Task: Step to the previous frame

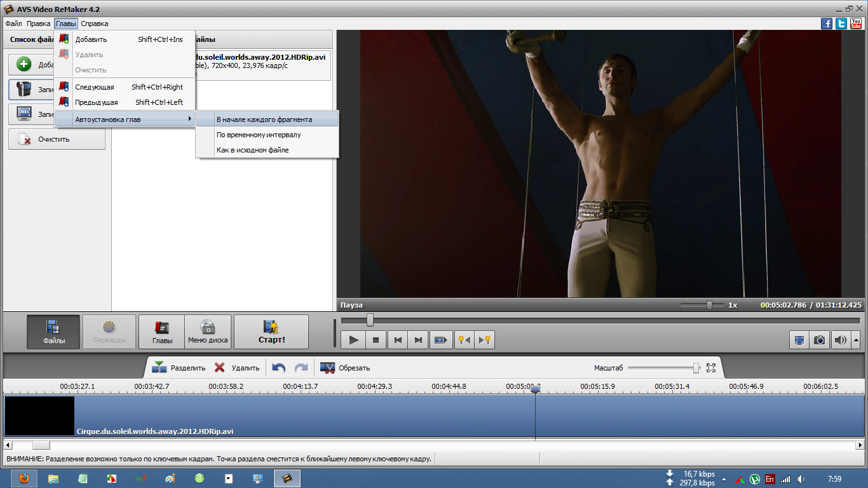Action: [x=398, y=341]
